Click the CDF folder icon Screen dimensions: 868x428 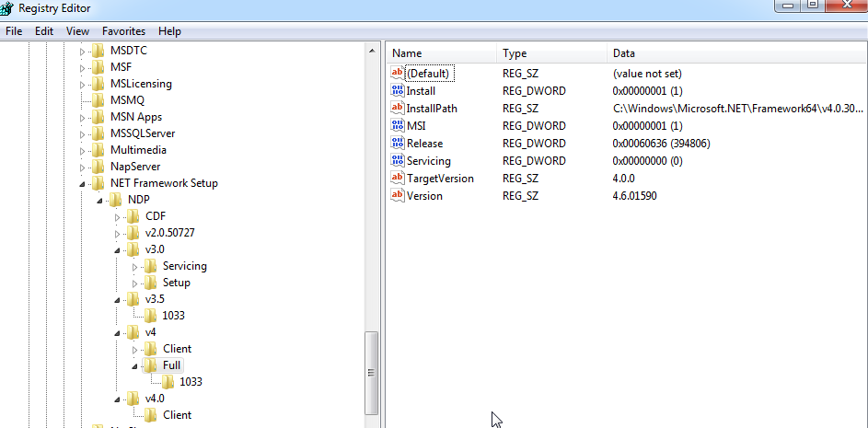tap(133, 216)
